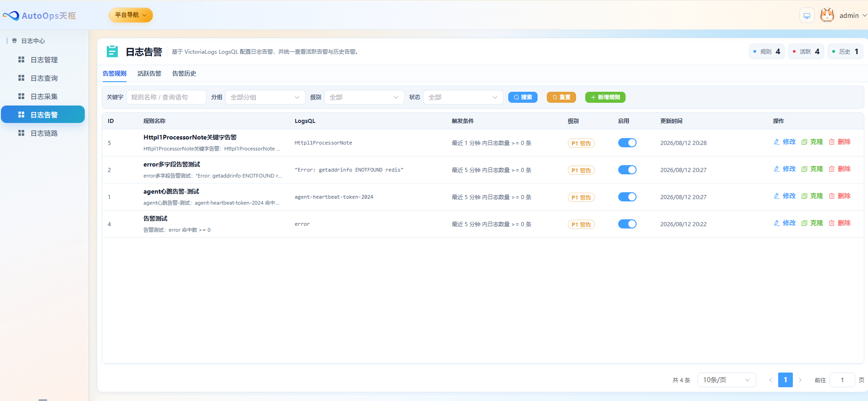This screenshot has height=401, width=868.
Task: Open the 状态 status filter dropdown
Action: [463, 97]
